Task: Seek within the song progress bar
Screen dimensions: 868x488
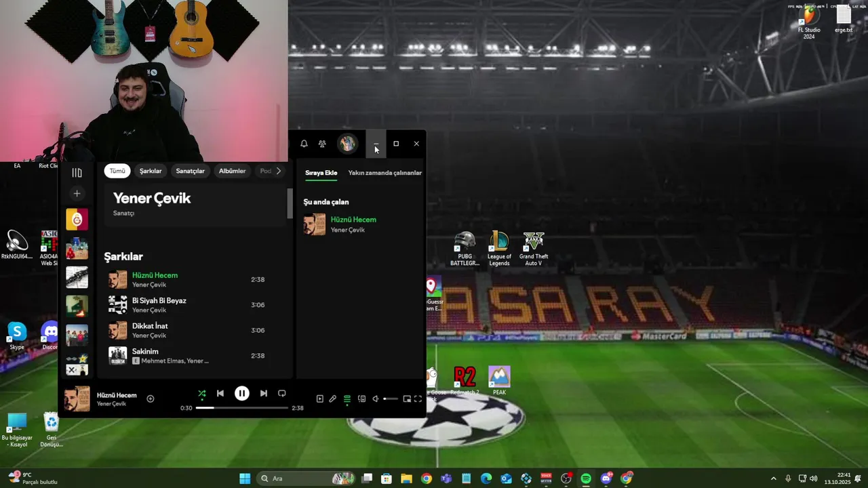Action: pos(241,408)
